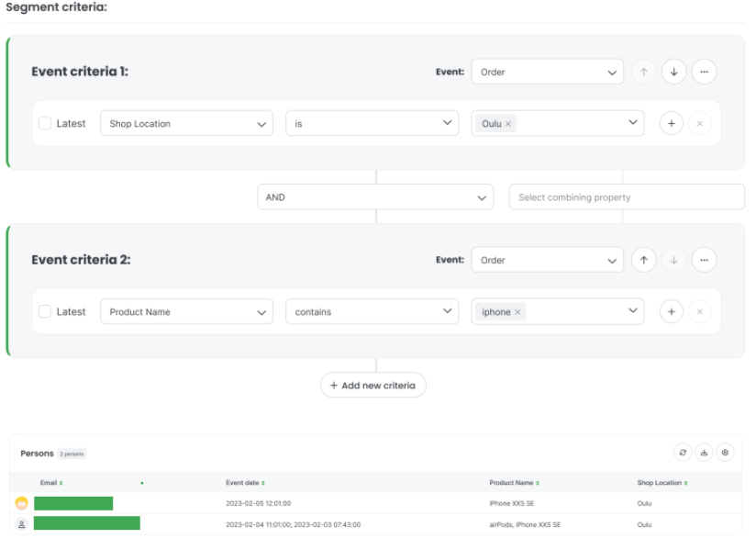The height and width of the screenshot is (538, 756).
Task: Toggle Latest checkbox in Event criteria 2
Action: click(x=45, y=311)
